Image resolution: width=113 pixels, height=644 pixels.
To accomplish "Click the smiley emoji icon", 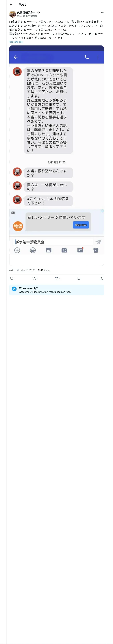I will point(33,250).
